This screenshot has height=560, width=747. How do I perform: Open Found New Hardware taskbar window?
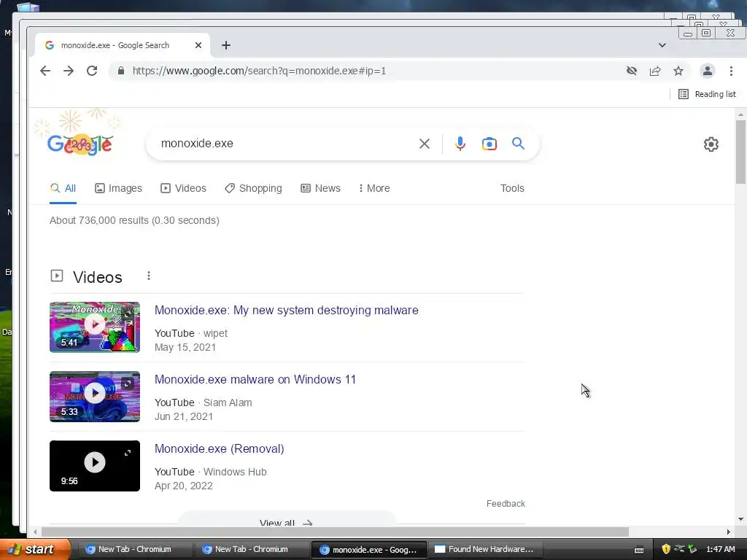point(484,549)
